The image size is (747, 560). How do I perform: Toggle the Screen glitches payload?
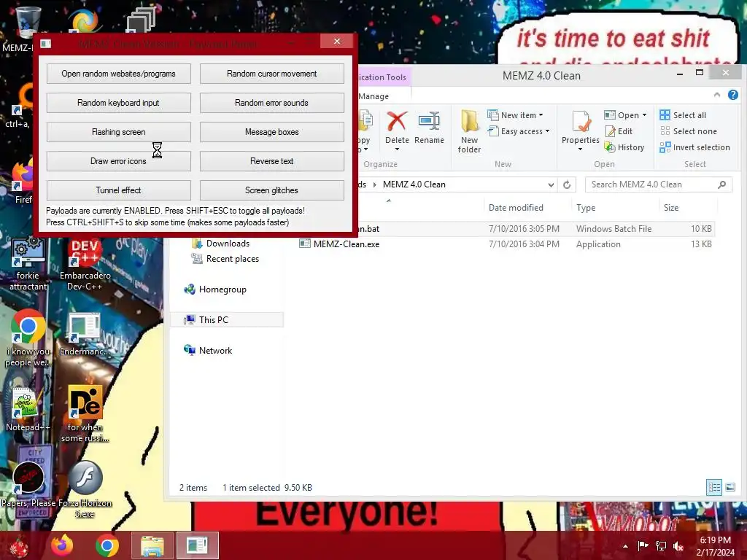click(x=271, y=190)
